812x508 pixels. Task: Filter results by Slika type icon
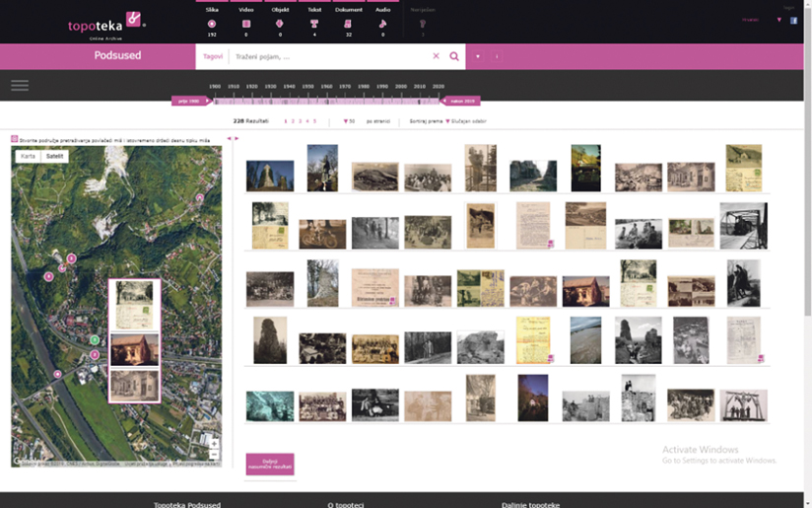pos(211,24)
